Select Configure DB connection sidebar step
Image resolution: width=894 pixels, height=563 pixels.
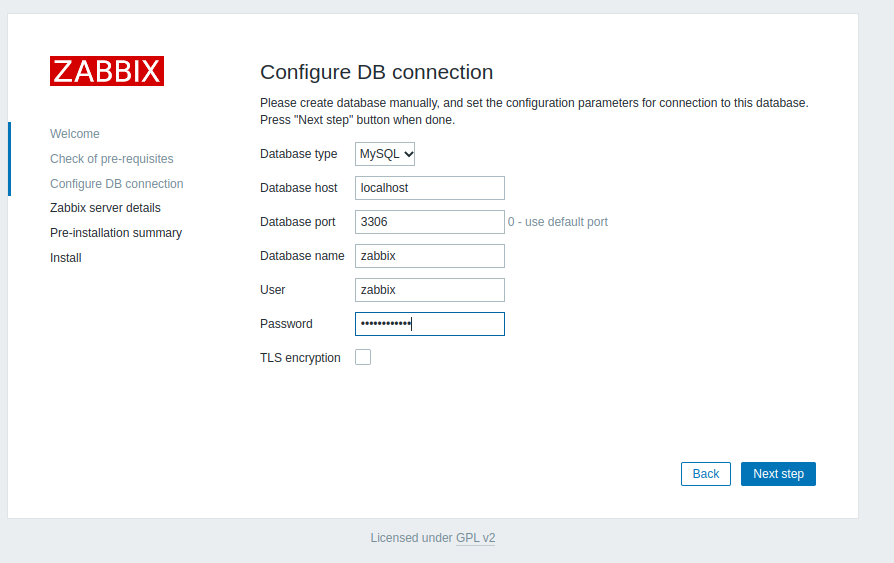click(117, 184)
